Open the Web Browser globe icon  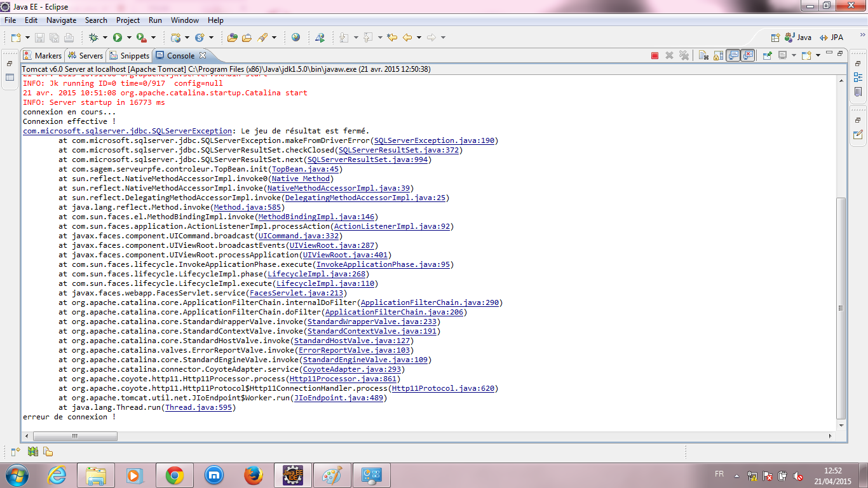[x=295, y=37]
